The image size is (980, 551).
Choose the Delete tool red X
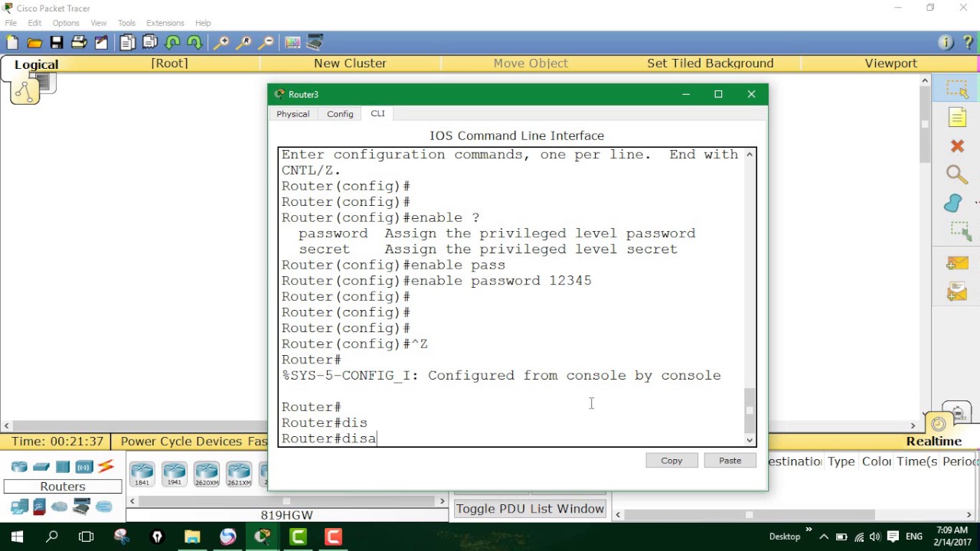pyautogui.click(x=957, y=145)
